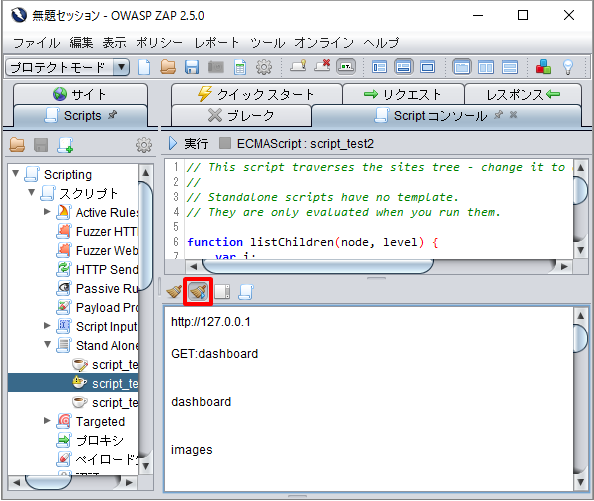Image resolution: width=594 pixels, height=501 pixels.
Task: Switch to the ブレーク tab
Action: 241,115
